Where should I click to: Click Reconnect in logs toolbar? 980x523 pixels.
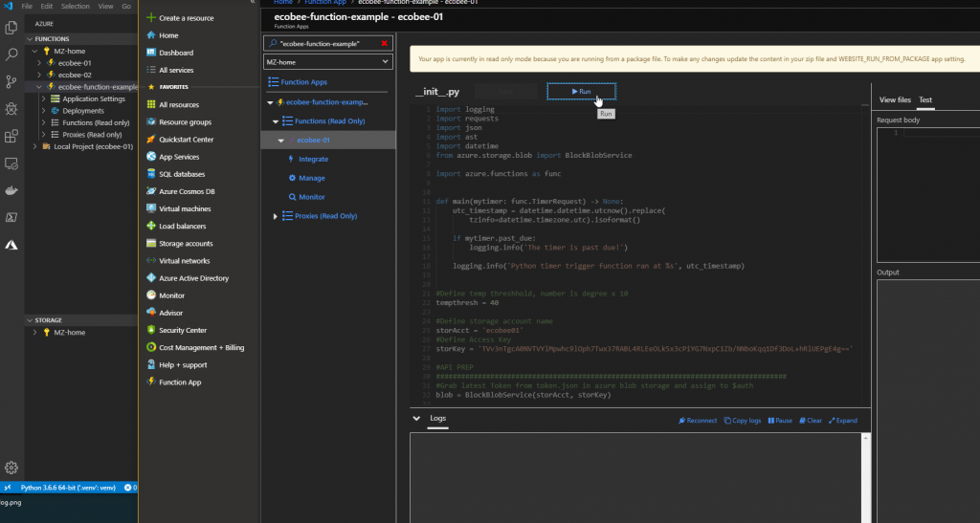pyautogui.click(x=698, y=421)
